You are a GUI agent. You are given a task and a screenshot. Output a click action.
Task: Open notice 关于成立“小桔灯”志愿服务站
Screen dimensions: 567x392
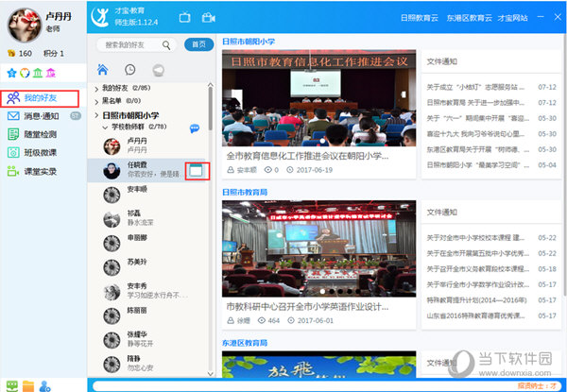(x=476, y=87)
